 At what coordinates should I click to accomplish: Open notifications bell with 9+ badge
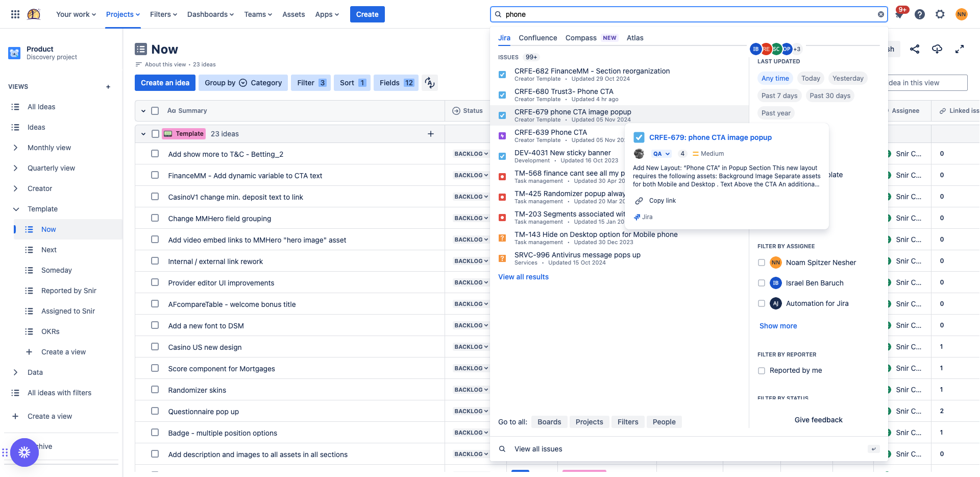(x=899, y=14)
